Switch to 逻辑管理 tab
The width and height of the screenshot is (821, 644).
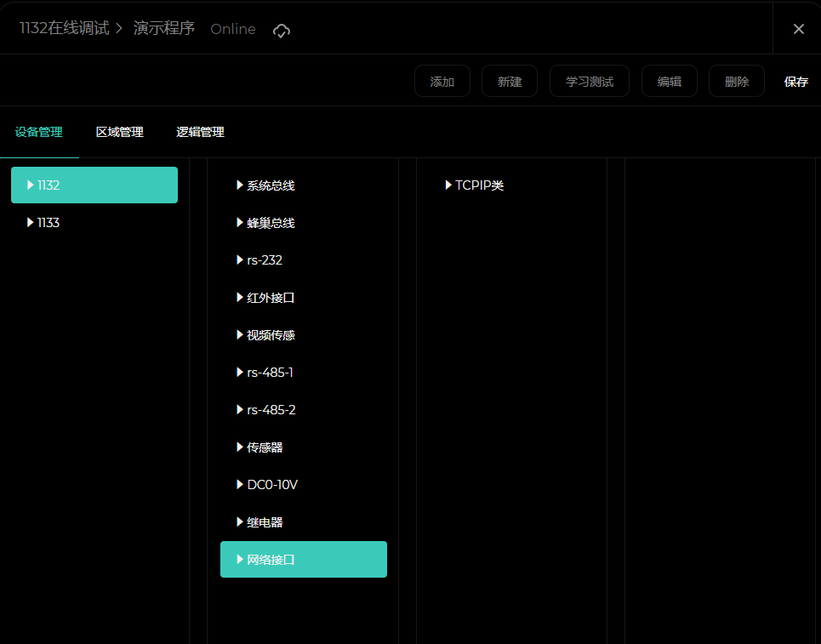click(200, 132)
